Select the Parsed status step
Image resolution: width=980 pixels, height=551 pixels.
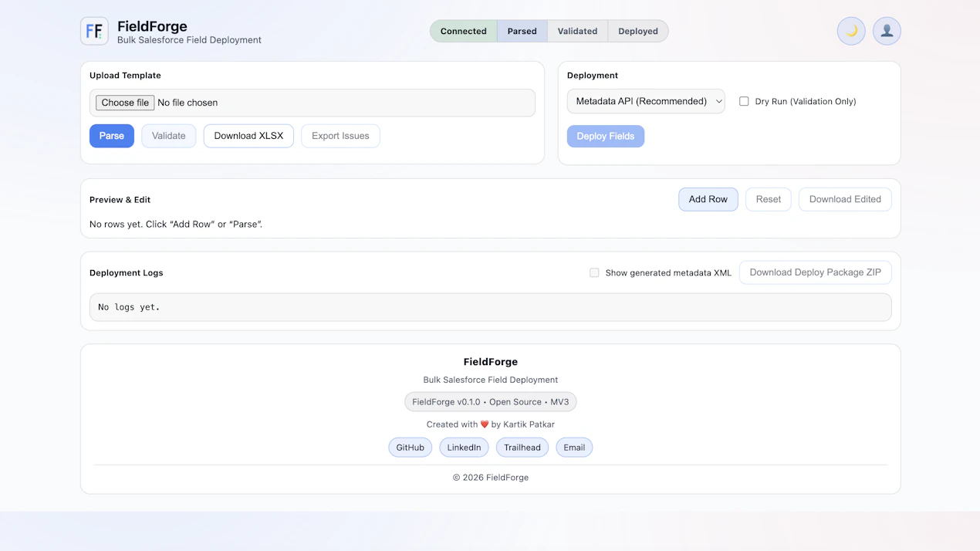pyautogui.click(x=522, y=31)
